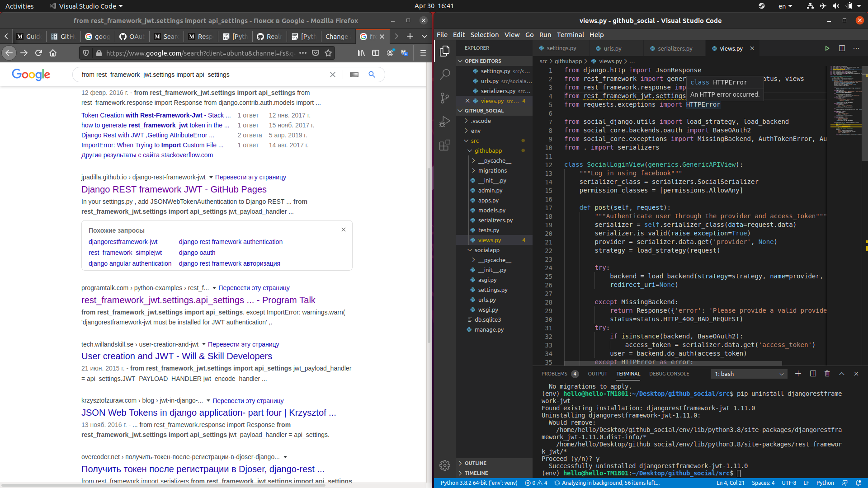
Task: Open manage.py in the file explorer
Action: tap(489, 329)
